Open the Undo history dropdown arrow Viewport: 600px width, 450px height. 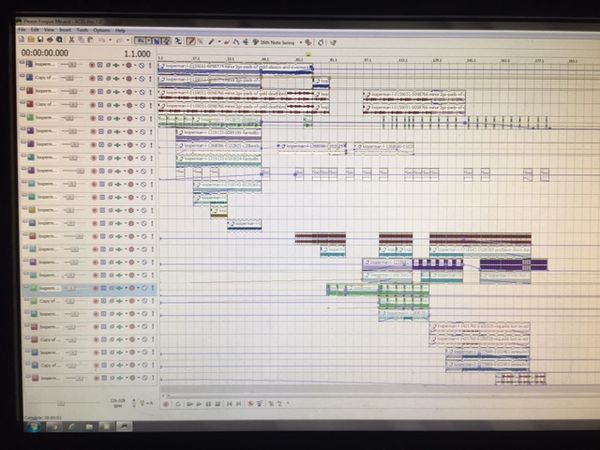click(x=108, y=41)
